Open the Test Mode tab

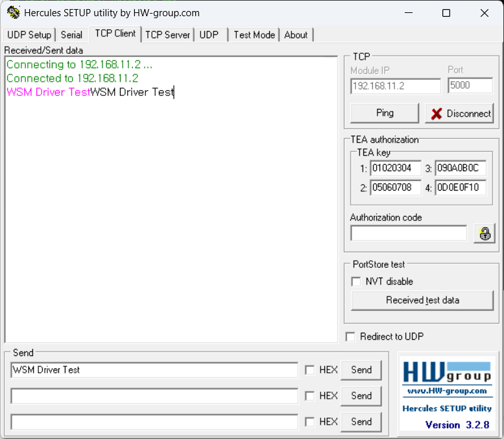click(x=254, y=35)
